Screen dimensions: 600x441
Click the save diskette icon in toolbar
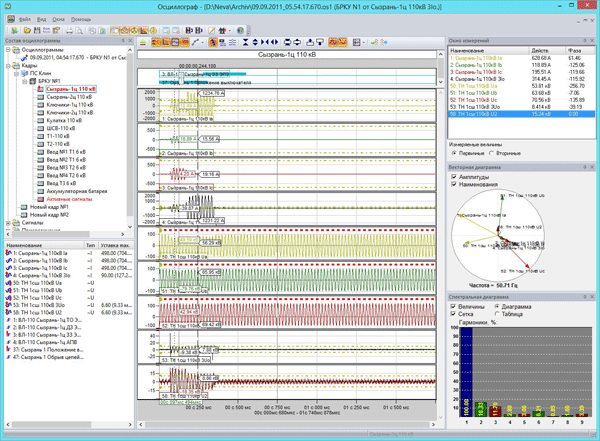point(37,30)
